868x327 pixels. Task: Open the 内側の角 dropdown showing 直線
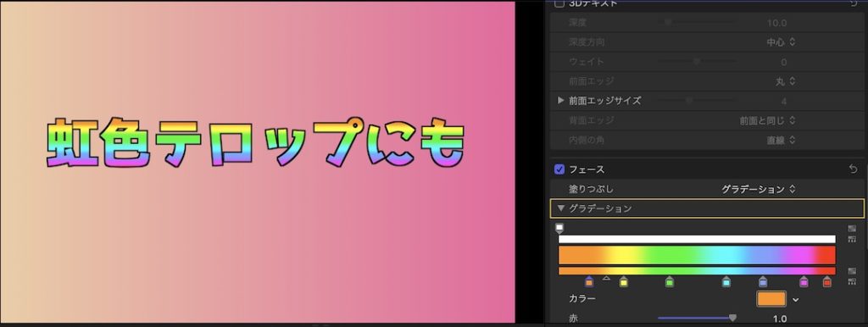click(781, 141)
